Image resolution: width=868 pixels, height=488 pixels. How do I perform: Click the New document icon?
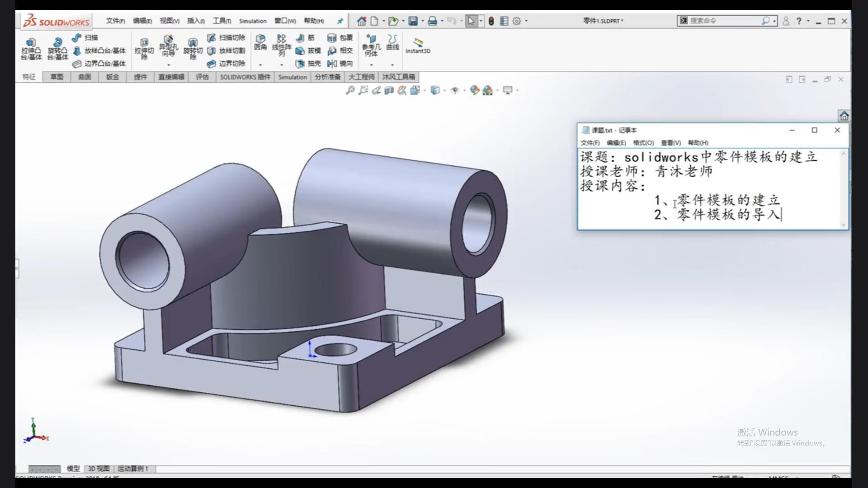[x=374, y=21]
